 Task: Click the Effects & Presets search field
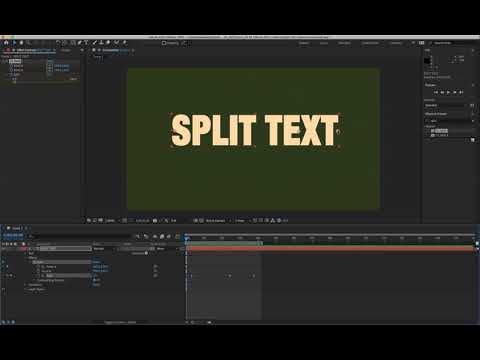pyautogui.click(x=449, y=121)
